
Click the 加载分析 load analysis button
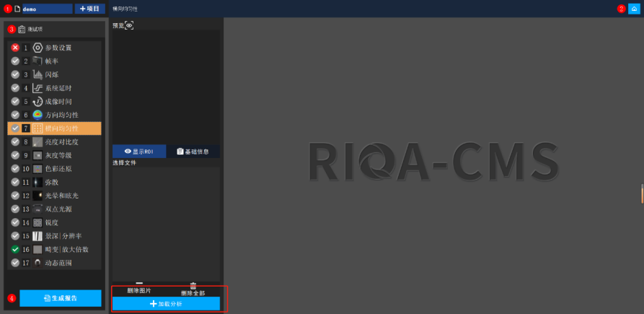pos(166,304)
